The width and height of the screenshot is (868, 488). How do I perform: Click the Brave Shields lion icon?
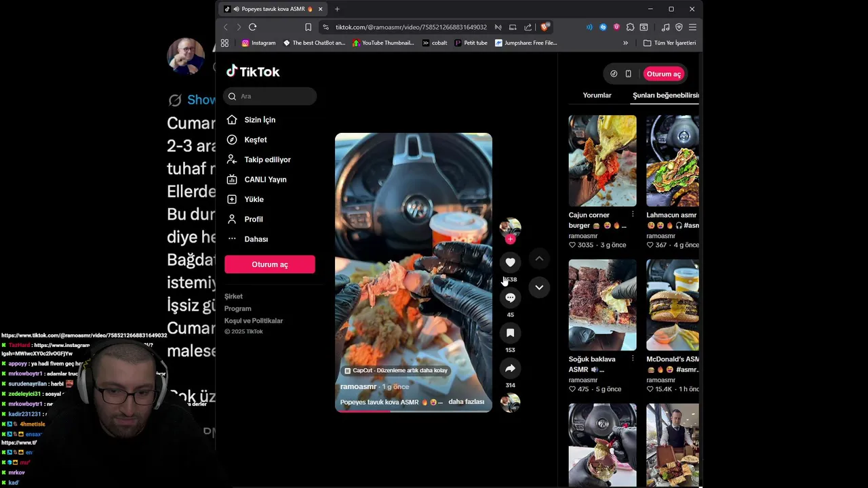tap(545, 27)
